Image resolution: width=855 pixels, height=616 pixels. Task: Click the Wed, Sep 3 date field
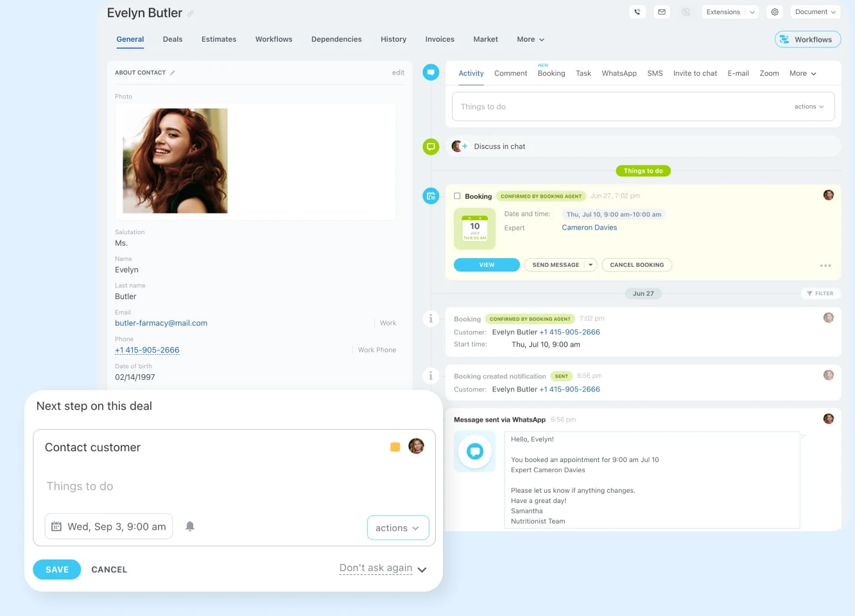pos(108,526)
